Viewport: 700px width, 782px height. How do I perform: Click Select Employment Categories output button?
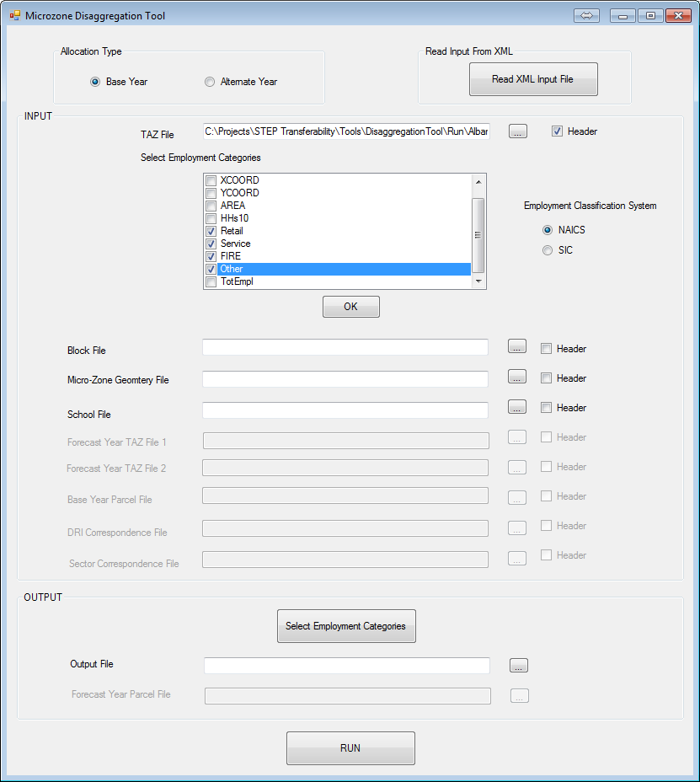(345, 626)
